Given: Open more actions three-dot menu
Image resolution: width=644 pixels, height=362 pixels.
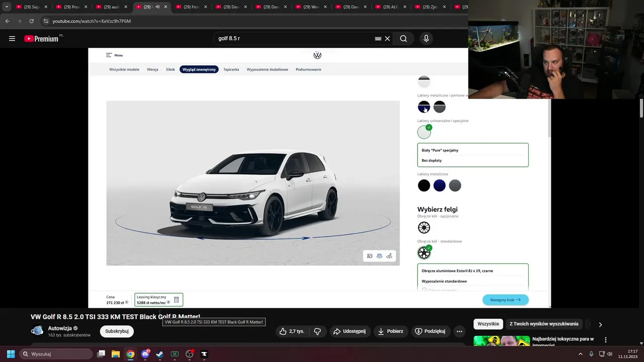Looking at the screenshot, I should [x=459, y=331].
